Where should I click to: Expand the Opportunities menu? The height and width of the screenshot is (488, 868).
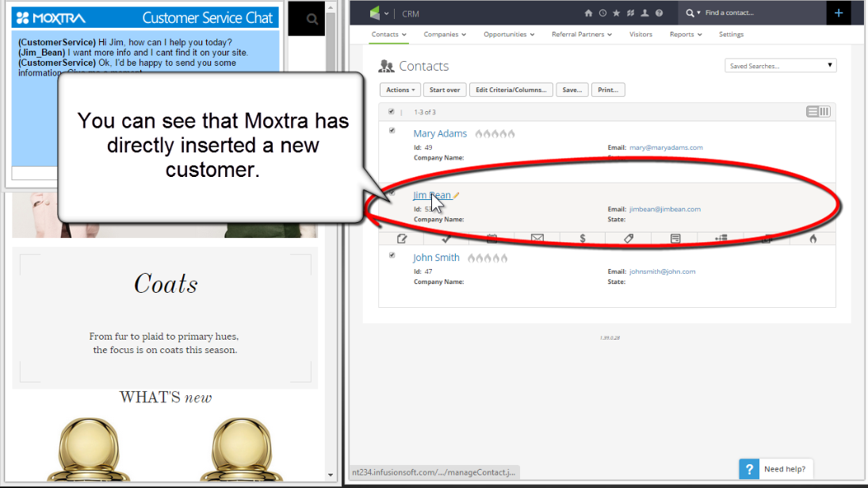point(509,34)
